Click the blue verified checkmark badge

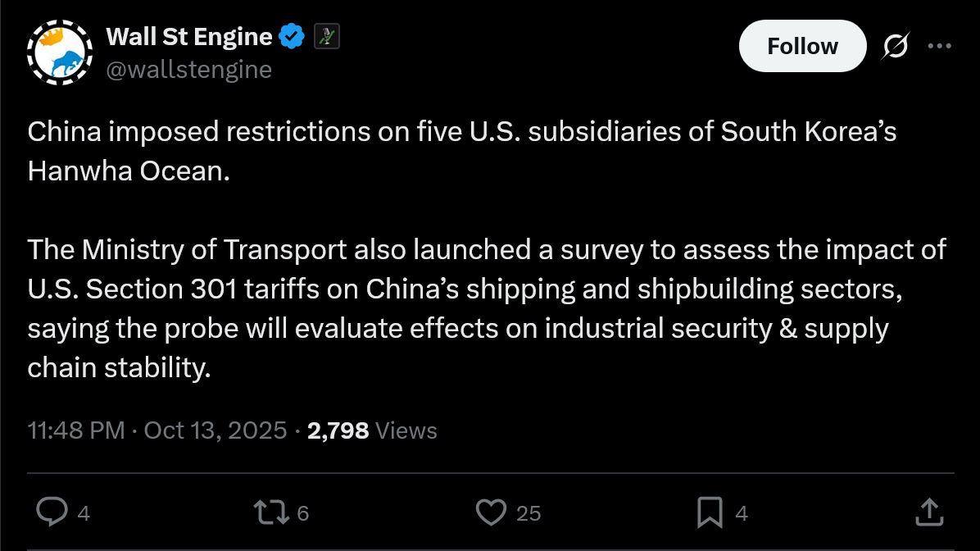point(292,37)
